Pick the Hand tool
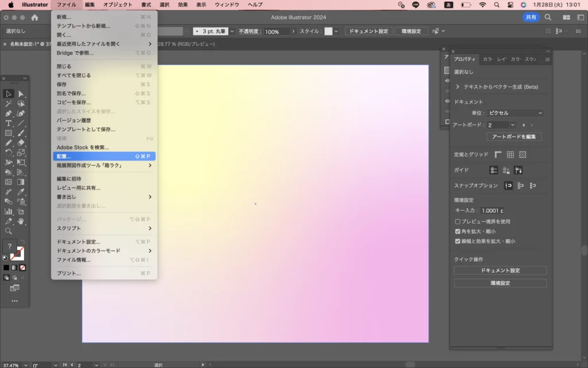The image size is (588, 368). [x=21, y=221]
